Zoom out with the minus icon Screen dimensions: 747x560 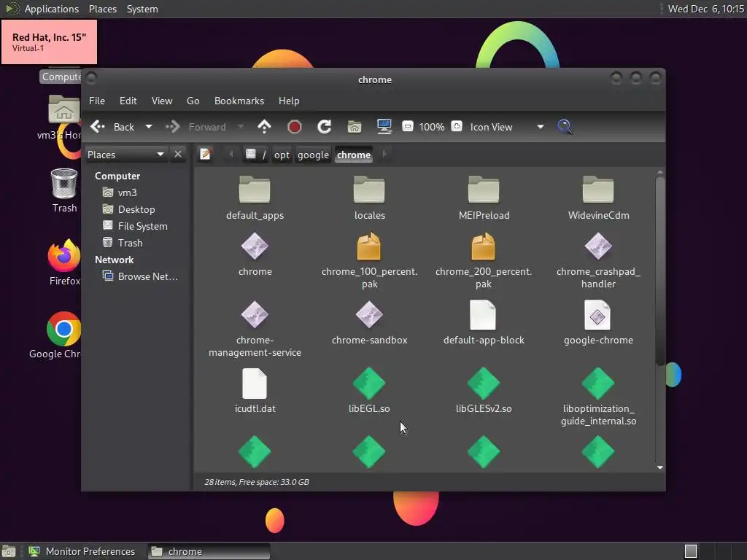(407, 127)
